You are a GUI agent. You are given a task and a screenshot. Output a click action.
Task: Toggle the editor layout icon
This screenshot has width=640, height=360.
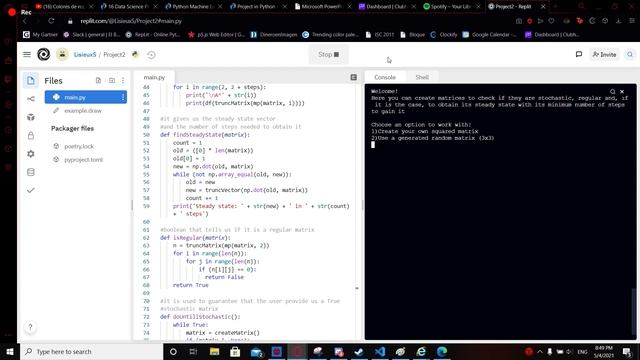353,78
